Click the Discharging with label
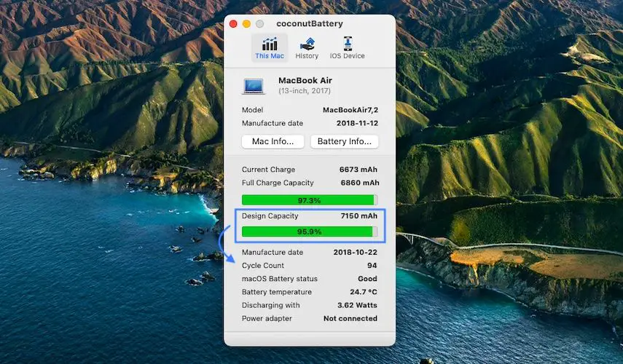The height and width of the screenshot is (364, 623). click(271, 305)
